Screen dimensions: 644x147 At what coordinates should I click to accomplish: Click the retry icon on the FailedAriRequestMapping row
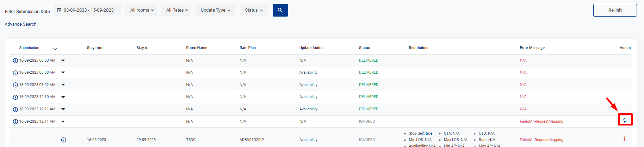(x=625, y=120)
